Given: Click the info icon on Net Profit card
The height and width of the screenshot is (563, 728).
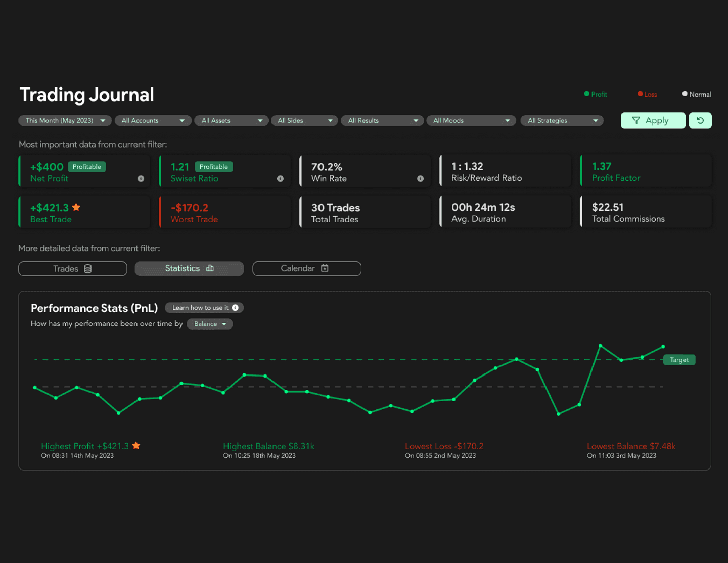Looking at the screenshot, I should click(141, 179).
